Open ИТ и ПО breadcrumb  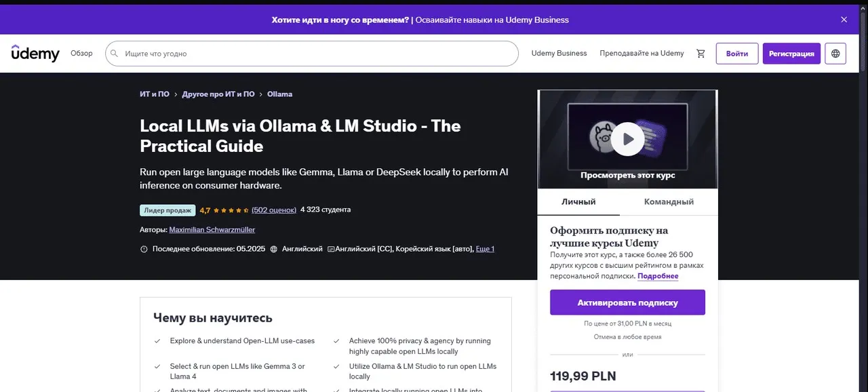[155, 94]
